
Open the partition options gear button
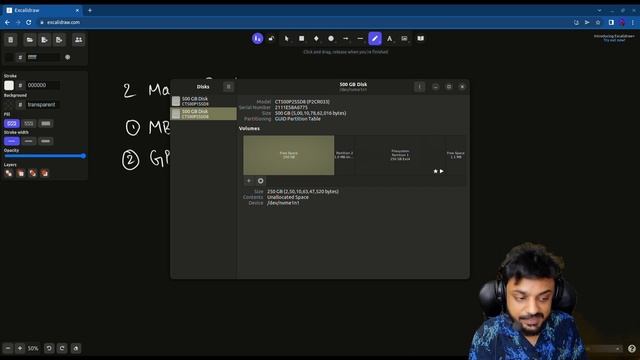tap(260, 181)
